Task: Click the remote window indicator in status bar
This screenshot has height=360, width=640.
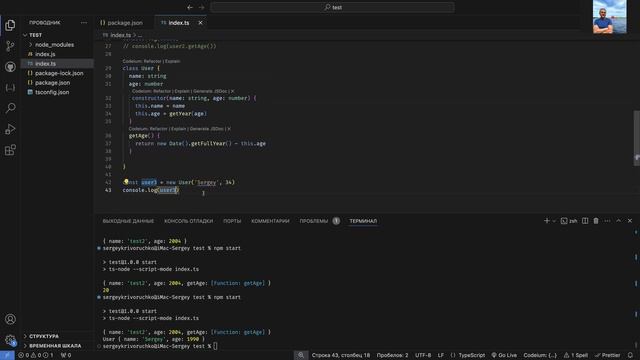Action: (7, 355)
